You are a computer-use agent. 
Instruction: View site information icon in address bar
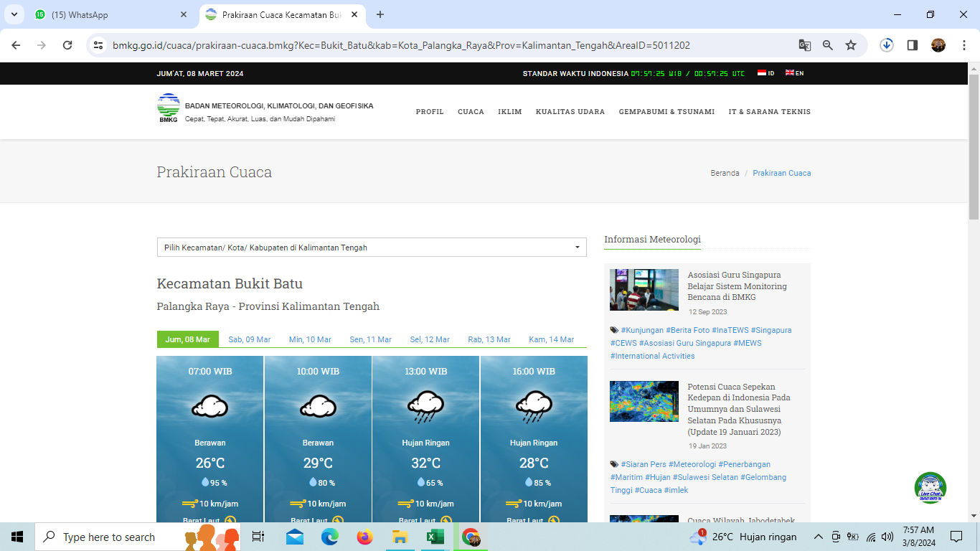coord(99,45)
